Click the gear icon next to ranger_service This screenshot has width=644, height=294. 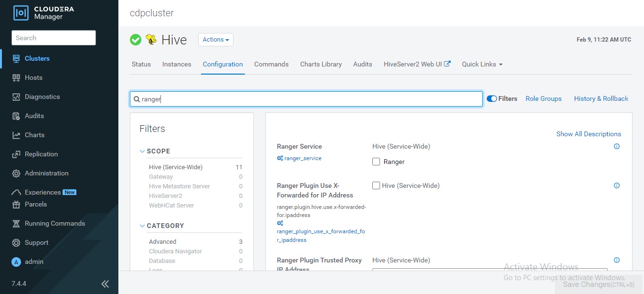280,158
